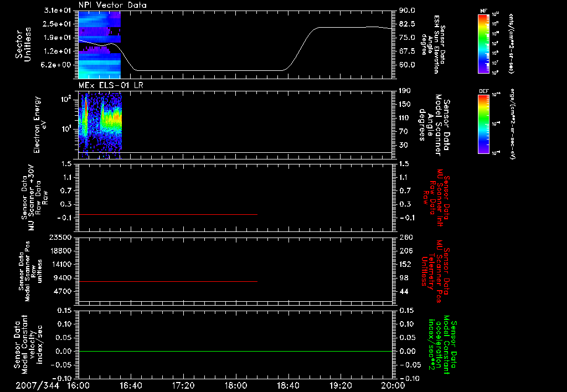This screenshot has width=567, height=392.
Task: Click the NF color bar unit label
Action: tap(511, 44)
